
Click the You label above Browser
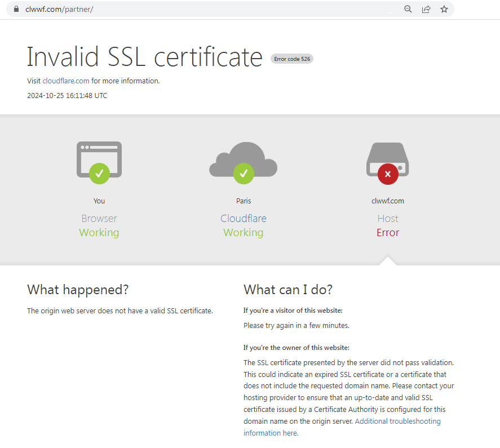99,201
